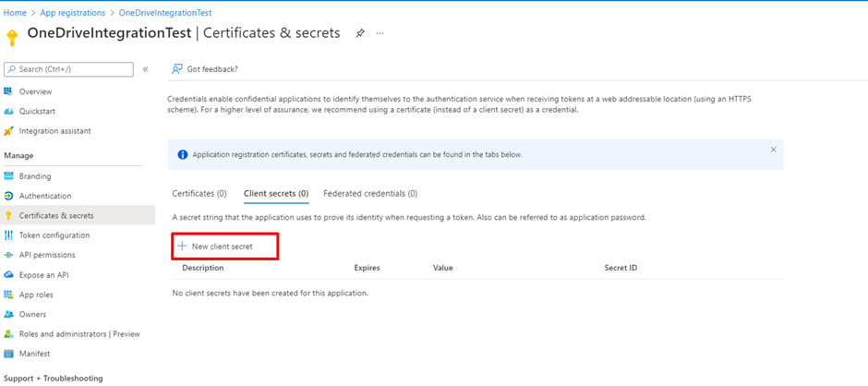Click the Overview sidebar icon
This screenshot has height=386, width=868.
pos(8,91)
